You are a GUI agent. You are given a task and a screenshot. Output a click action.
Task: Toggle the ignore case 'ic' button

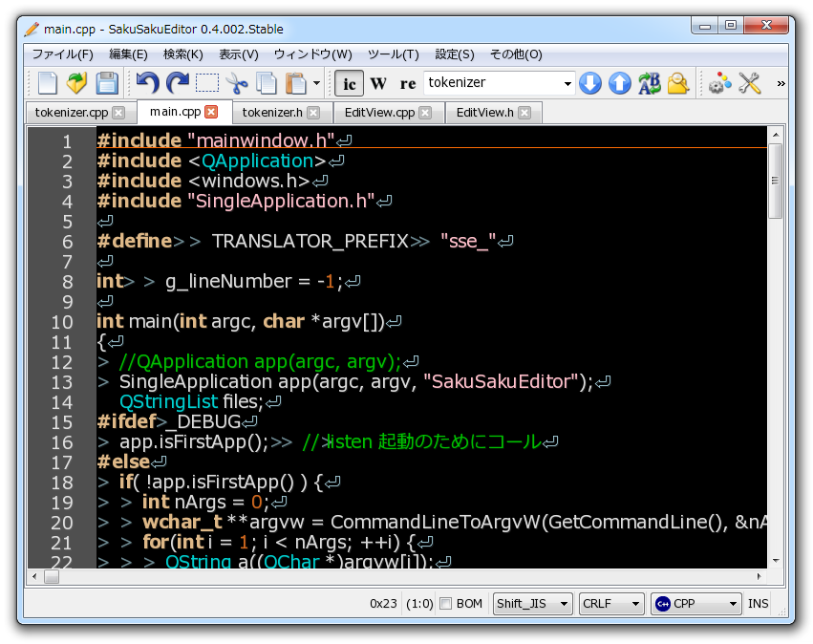click(350, 84)
